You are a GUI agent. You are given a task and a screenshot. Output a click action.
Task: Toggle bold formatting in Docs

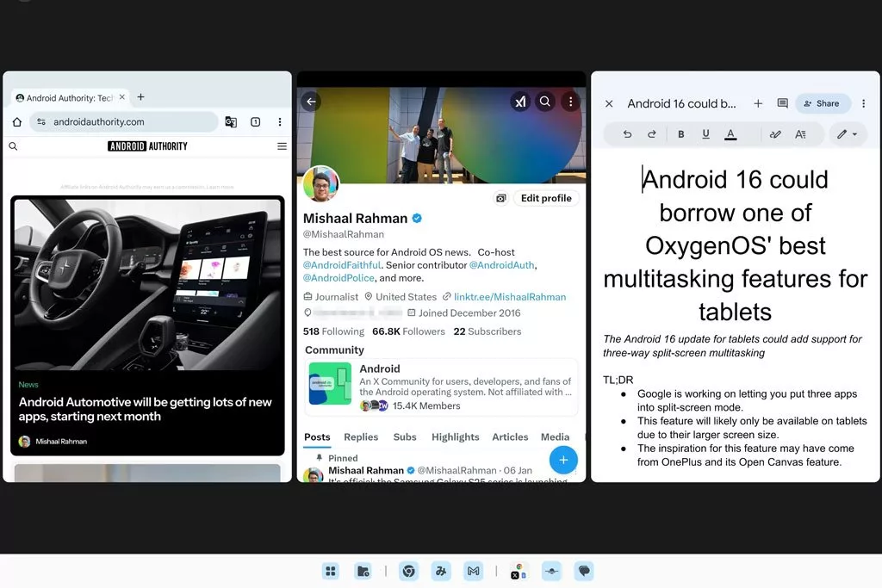(680, 133)
